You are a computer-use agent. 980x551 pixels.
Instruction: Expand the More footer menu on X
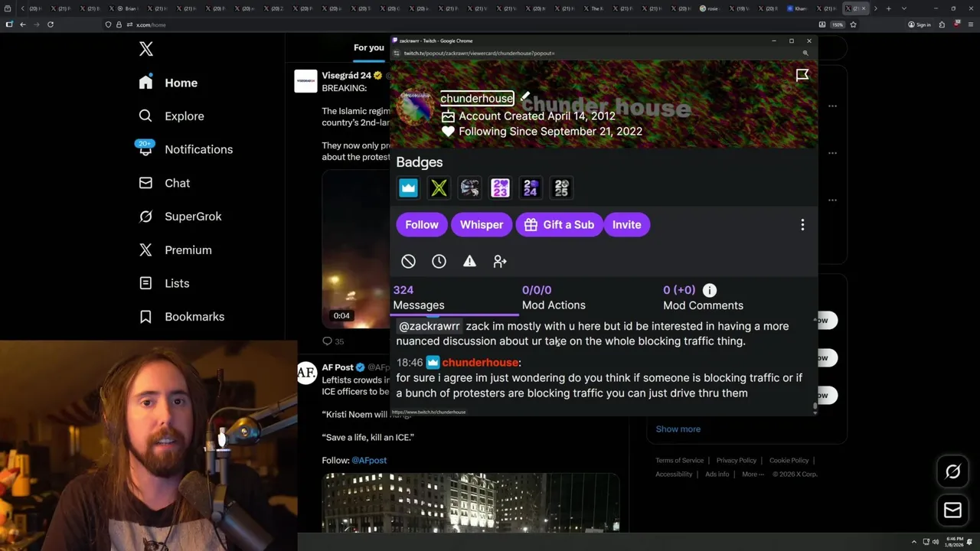(752, 474)
